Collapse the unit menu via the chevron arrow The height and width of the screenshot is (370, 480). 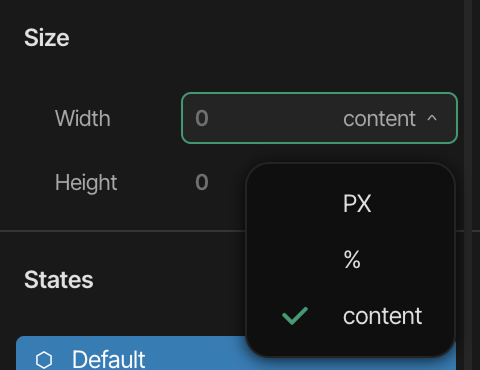[432, 118]
